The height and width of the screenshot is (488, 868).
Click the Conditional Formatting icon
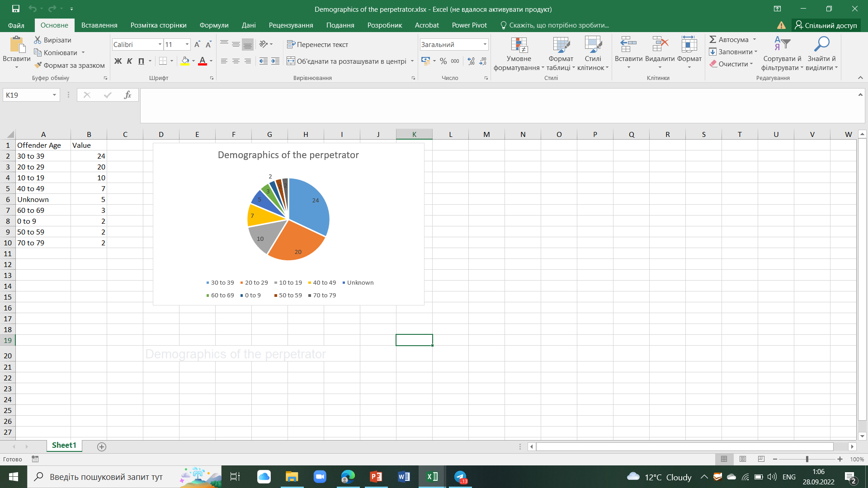(x=519, y=45)
